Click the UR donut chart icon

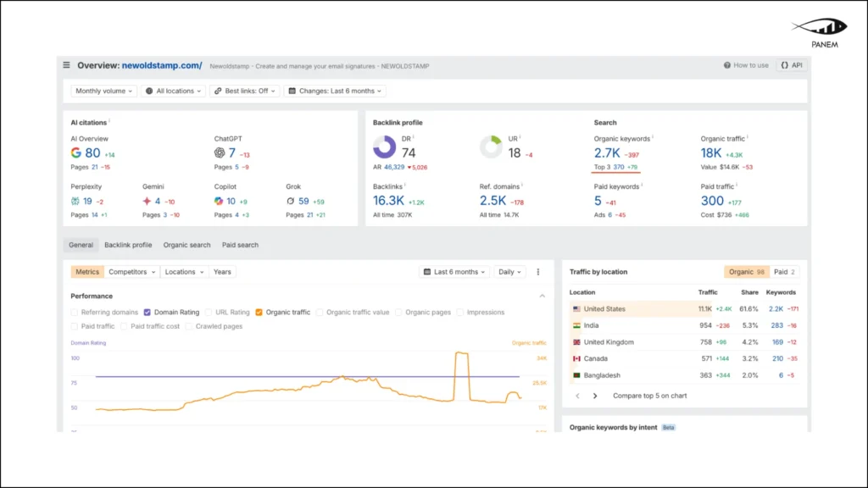(x=491, y=147)
